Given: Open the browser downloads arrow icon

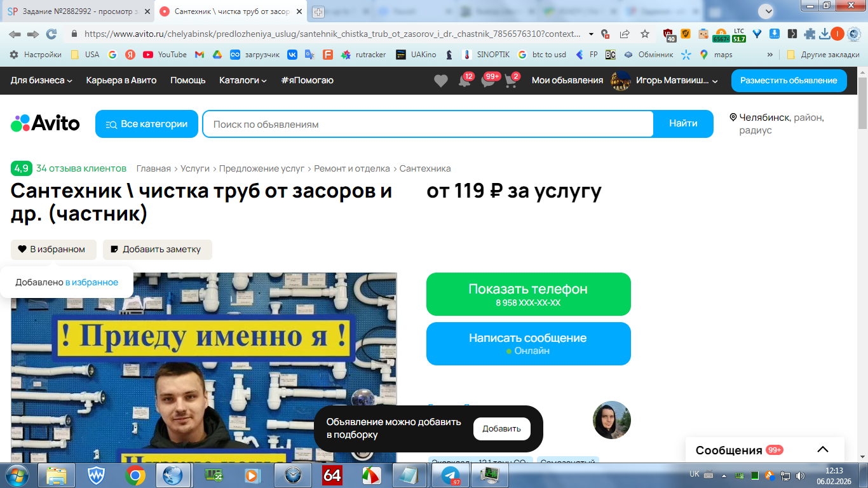Looking at the screenshot, I should click(825, 34).
